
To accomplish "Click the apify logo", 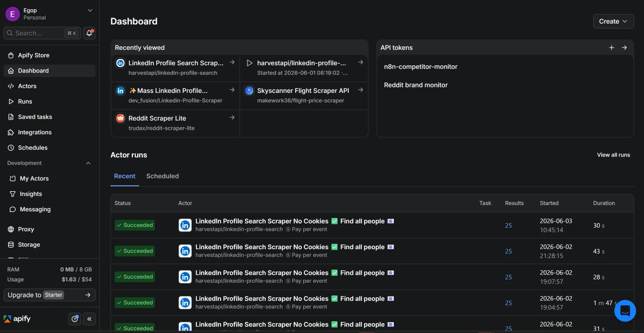I will tap(17, 319).
